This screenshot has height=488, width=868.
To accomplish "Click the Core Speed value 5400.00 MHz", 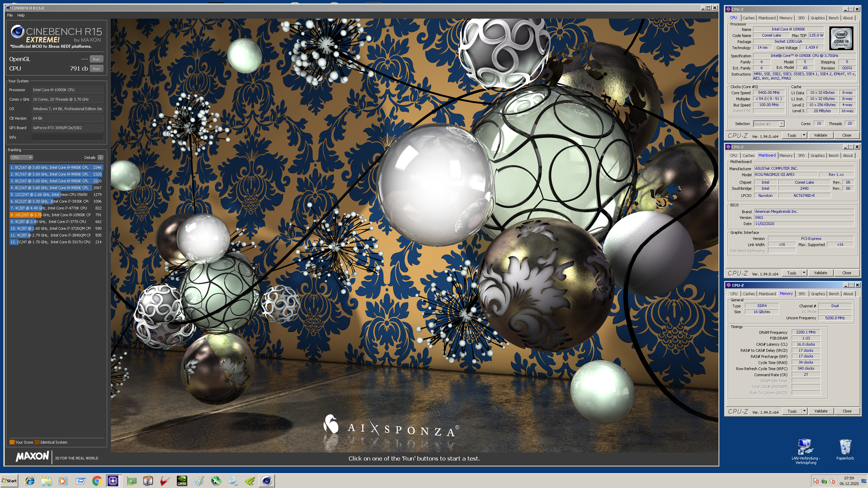I will (769, 93).
